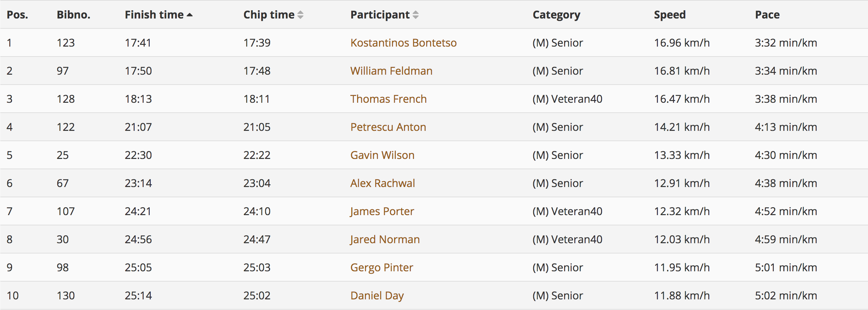Sort by the Participant column header
The height and width of the screenshot is (310, 868).
[380, 15]
